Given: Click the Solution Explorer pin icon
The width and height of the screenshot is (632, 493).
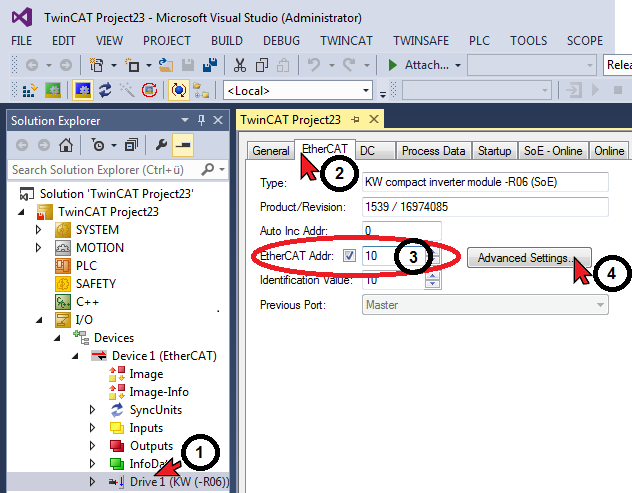Looking at the screenshot, I should click(202, 120).
